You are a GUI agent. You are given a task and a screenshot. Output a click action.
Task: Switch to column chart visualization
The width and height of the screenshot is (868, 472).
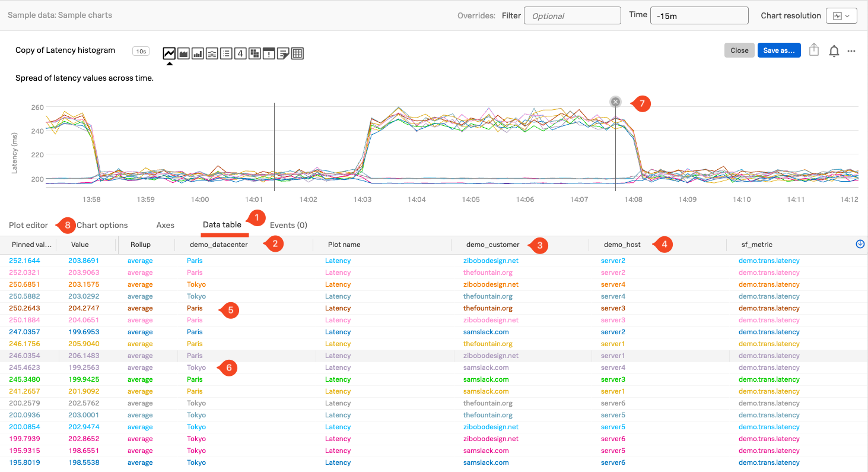[x=198, y=53]
